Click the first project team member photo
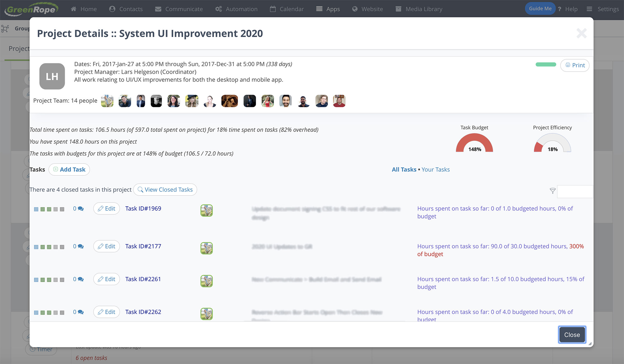The width and height of the screenshot is (624, 364). tap(107, 101)
